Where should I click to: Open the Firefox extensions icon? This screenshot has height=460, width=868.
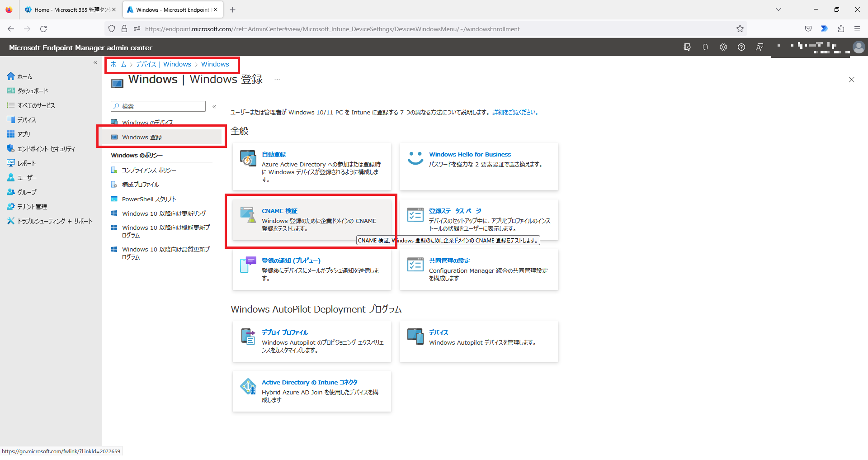click(841, 29)
